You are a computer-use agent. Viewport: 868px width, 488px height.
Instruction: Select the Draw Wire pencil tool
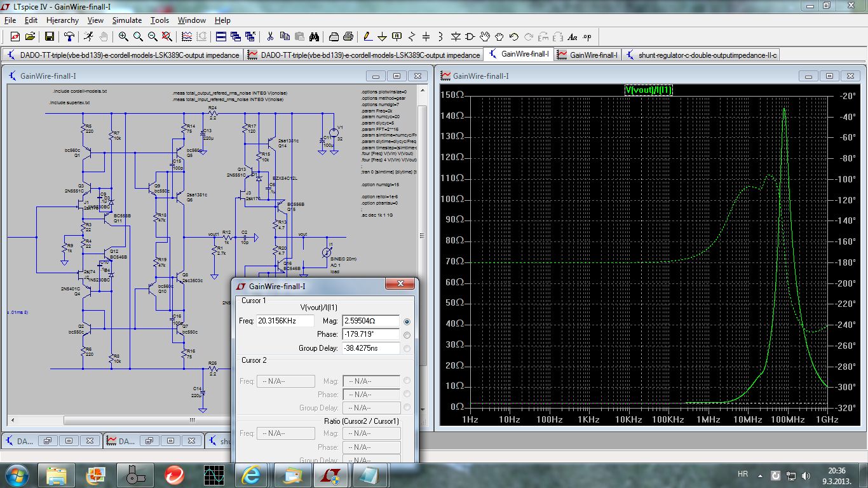[x=368, y=37]
